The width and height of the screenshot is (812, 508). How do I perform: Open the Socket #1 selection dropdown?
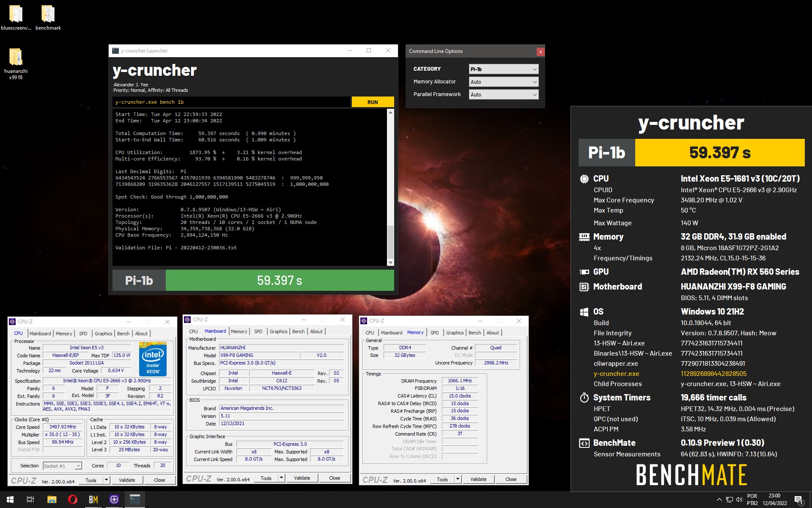pos(62,466)
